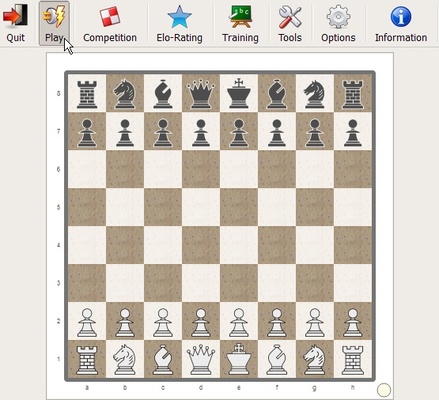
Task: Select the white knight on g1
Action: click(315, 359)
